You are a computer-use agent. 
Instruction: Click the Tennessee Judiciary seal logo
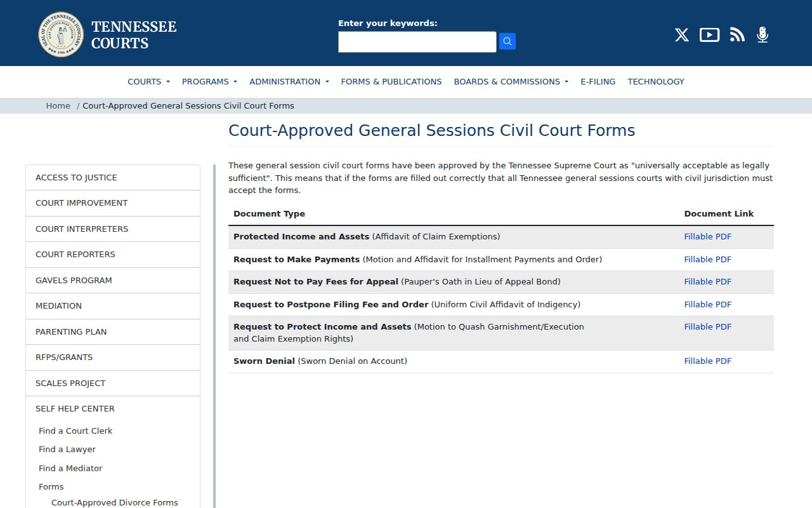pyautogui.click(x=61, y=34)
